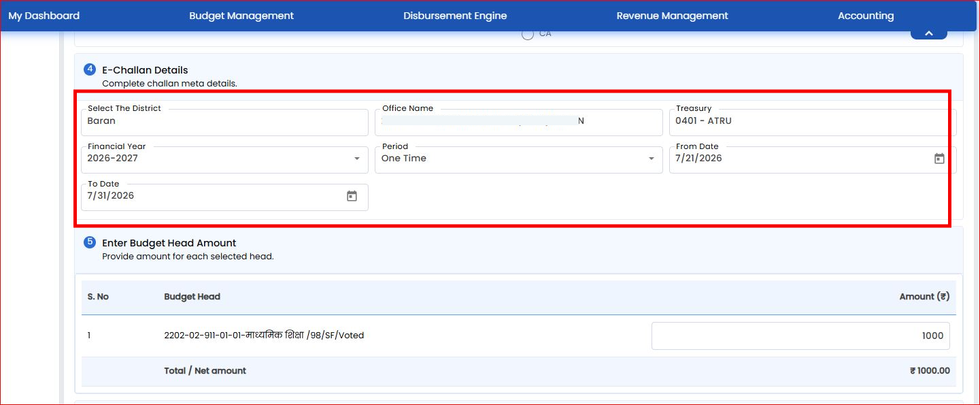Click the Budget Head column header
980x405 pixels.
click(192, 297)
